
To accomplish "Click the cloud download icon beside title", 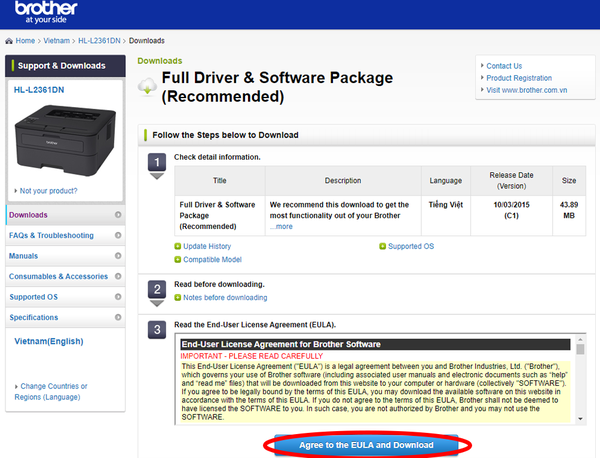I will tap(147, 87).
